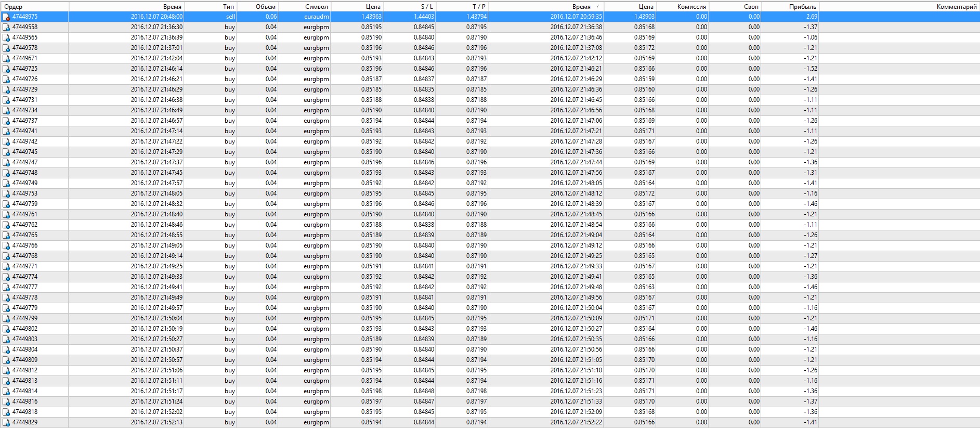Sort by the T / P column header
The image size is (980, 428).
[479, 6]
